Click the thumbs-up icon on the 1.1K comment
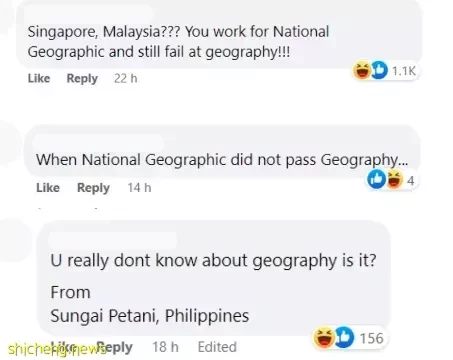Screen dimensions: 453x360 pos(379,70)
